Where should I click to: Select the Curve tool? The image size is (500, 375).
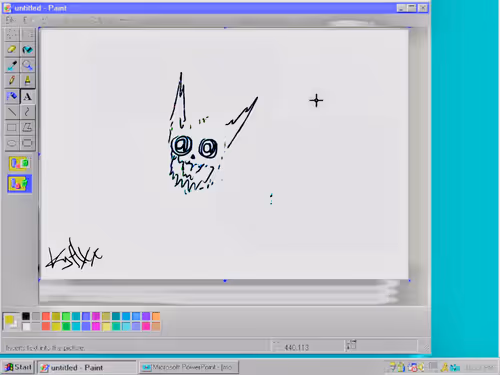pyautogui.click(x=27, y=112)
